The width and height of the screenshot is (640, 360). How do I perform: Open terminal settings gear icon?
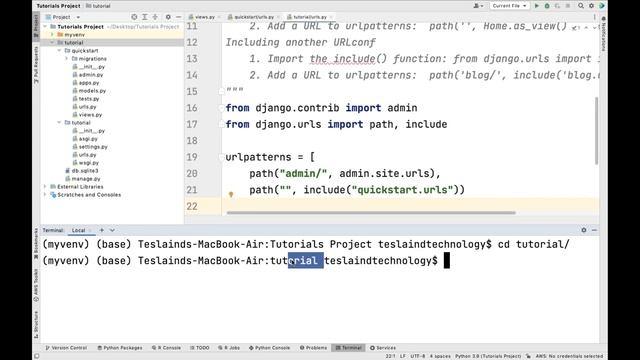584,230
